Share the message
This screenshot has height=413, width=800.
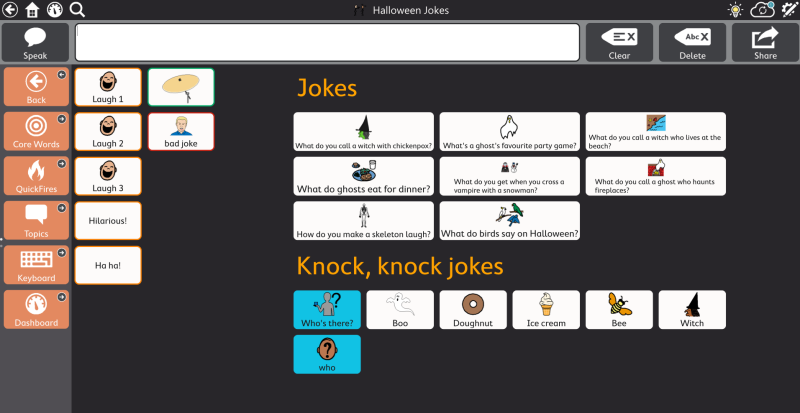pos(765,42)
